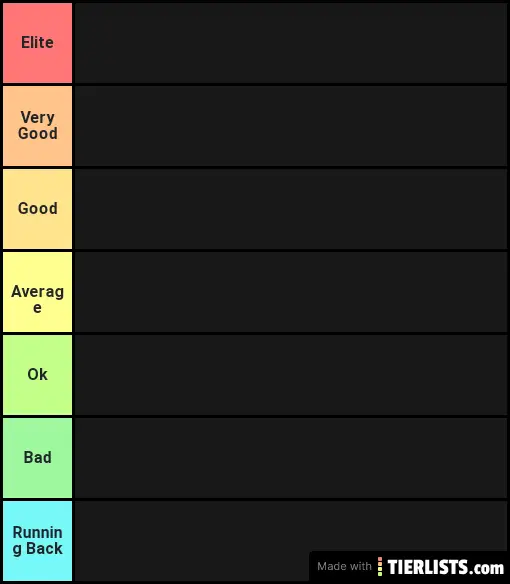Click the colored TierLists logo icon

click(380, 566)
